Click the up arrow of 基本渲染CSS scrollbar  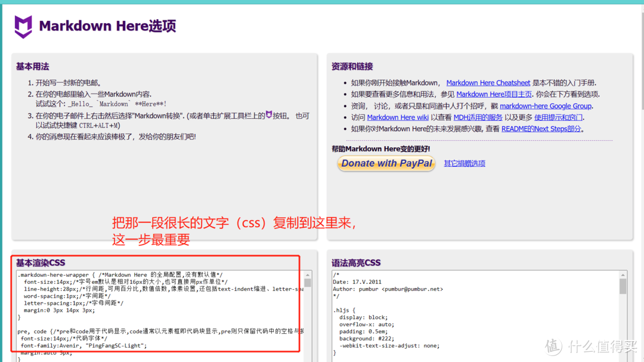click(308, 275)
